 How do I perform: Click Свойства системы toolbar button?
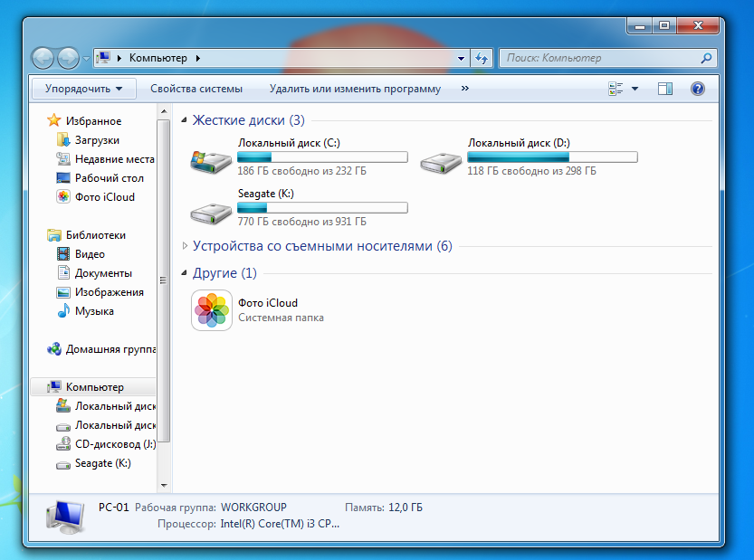tap(196, 89)
